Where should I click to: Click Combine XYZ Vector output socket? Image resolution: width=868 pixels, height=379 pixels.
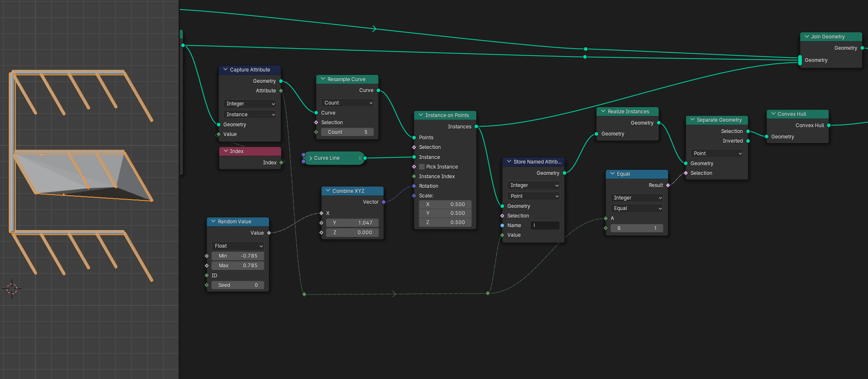(x=384, y=202)
